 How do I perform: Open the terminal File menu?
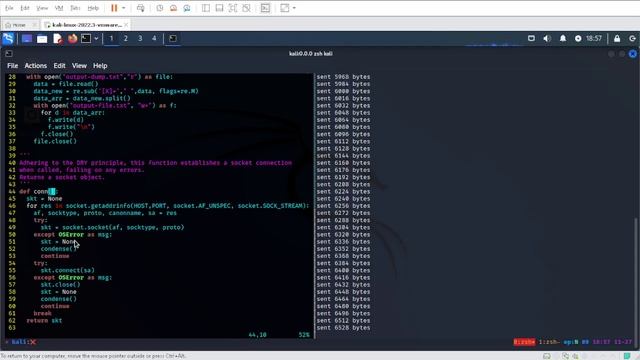(x=12, y=66)
